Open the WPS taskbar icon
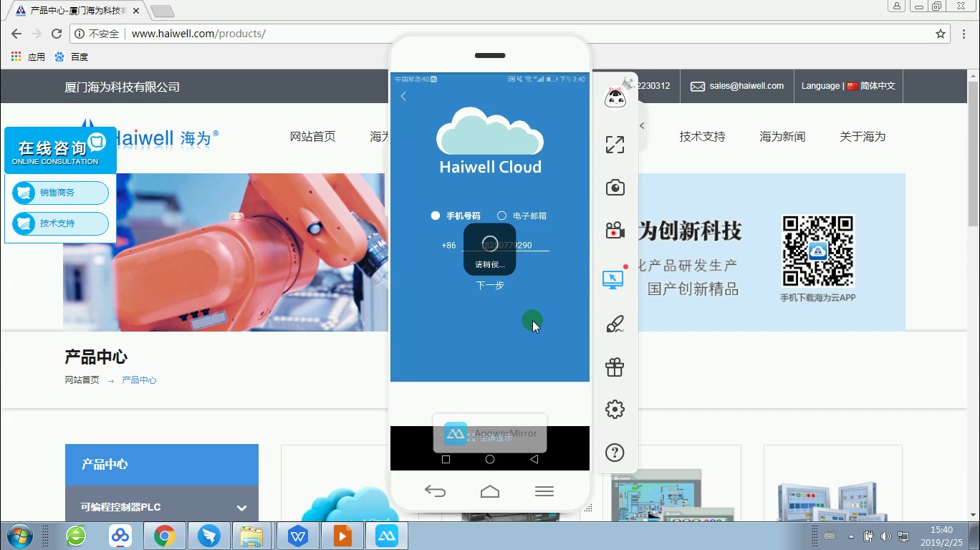Image resolution: width=980 pixels, height=550 pixels. tap(298, 536)
